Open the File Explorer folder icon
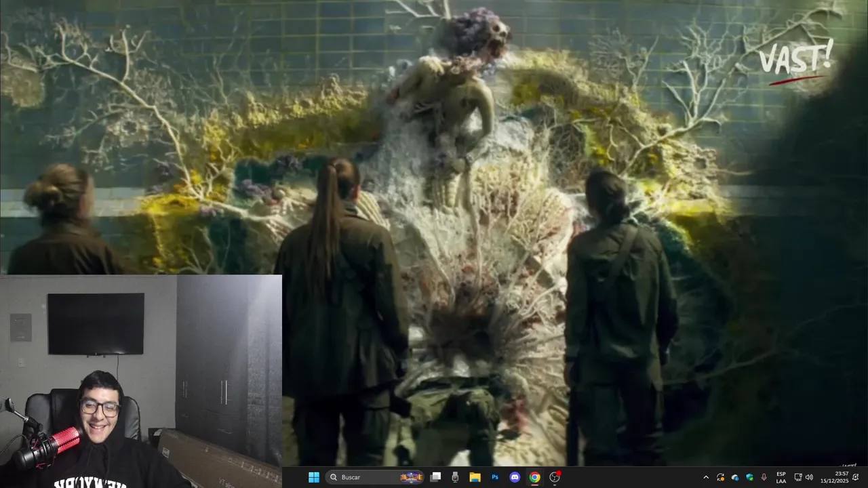Viewport: 868px width, 488px height. click(x=475, y=477)
